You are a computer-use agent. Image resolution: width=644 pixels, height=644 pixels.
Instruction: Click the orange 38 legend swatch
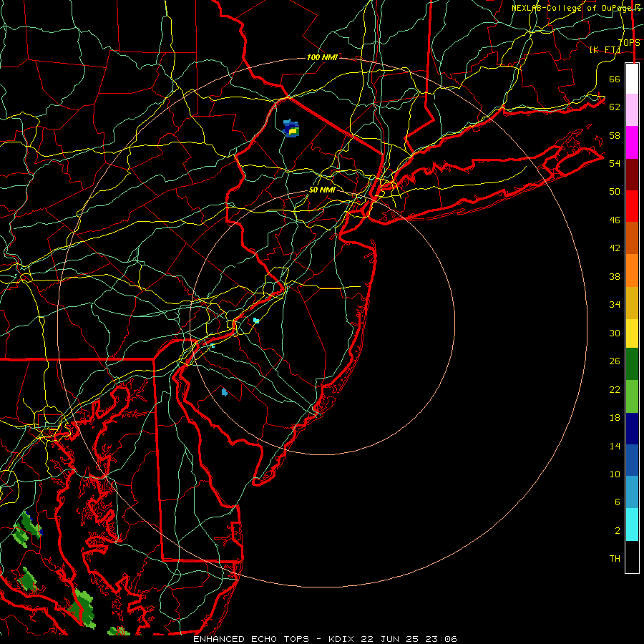[x=632, y=270]
